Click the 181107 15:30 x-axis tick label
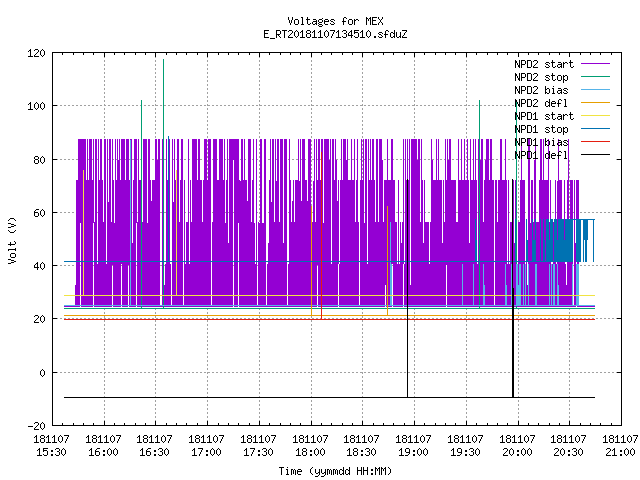 pos(51,446)
